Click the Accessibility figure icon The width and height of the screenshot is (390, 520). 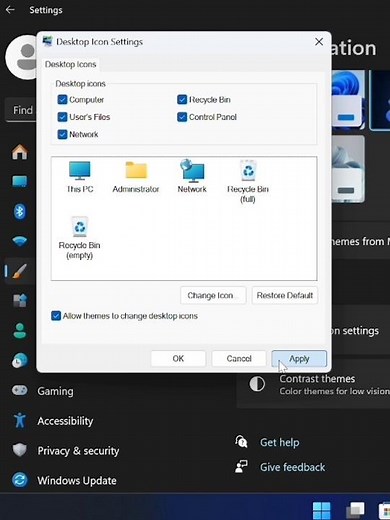pos(20,420)
